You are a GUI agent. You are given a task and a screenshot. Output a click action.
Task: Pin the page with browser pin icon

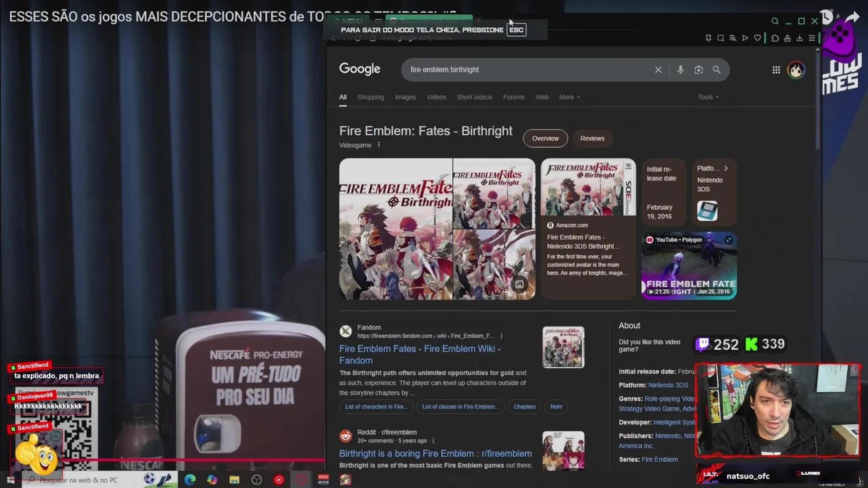708,38
